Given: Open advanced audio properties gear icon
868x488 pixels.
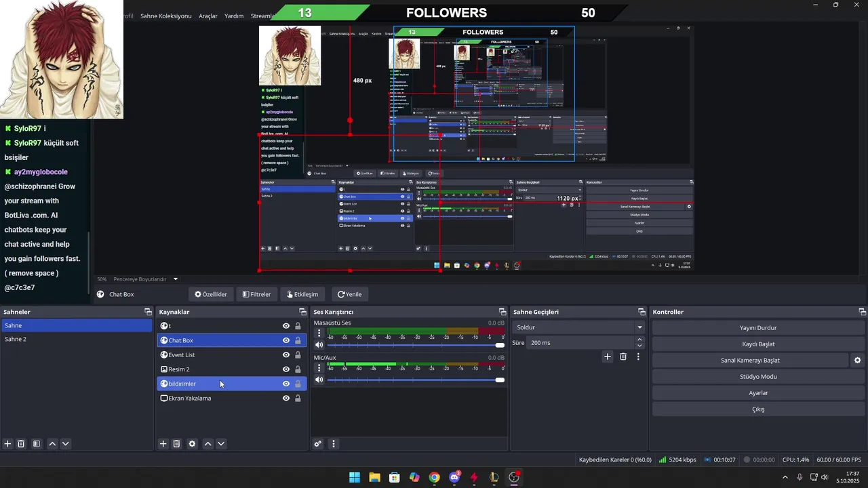Looking at the screenshot, I should pos(317,444).
